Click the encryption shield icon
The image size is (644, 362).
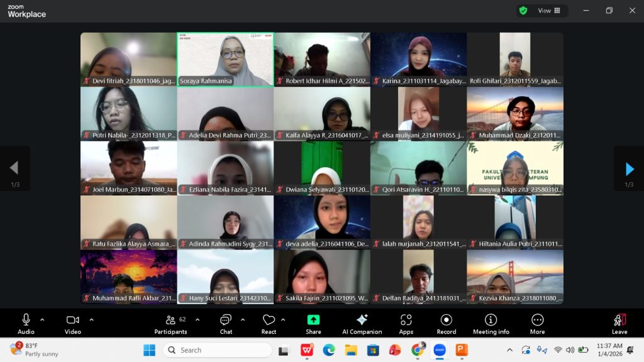point(523,11)
